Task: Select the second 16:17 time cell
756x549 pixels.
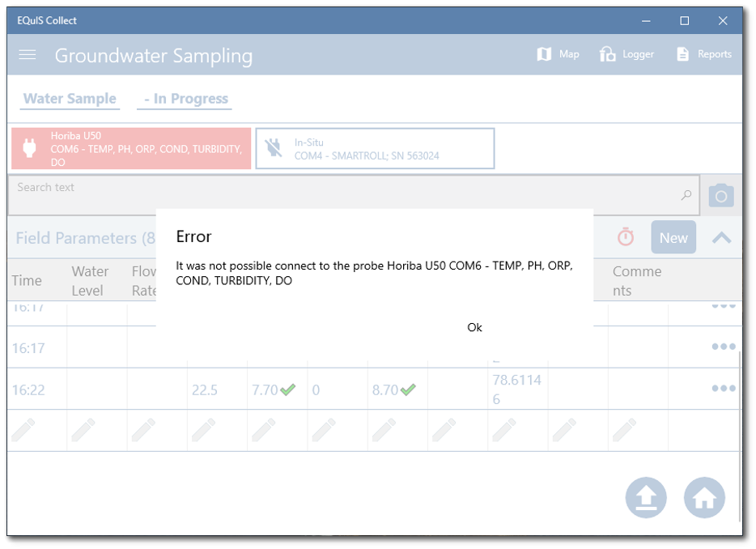Action: [x=28, y=348]
